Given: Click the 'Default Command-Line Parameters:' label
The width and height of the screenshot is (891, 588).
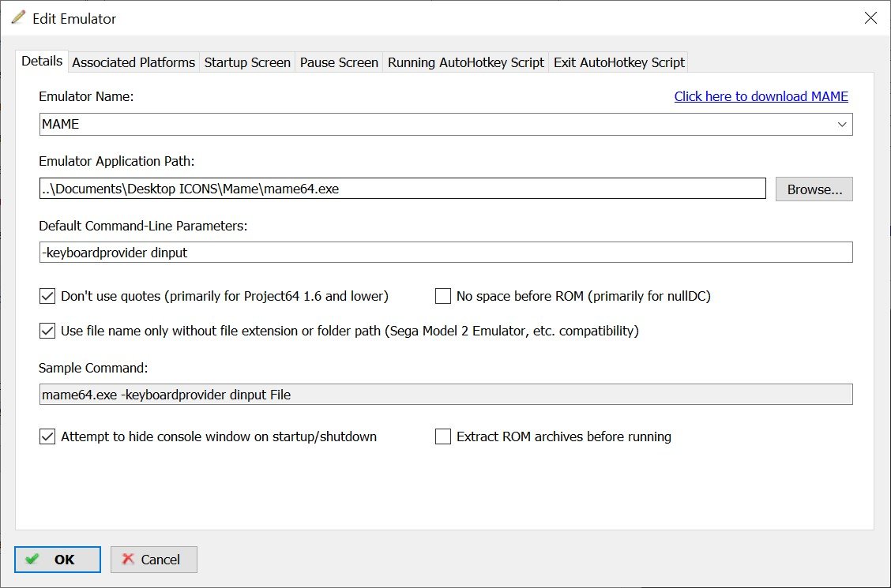Looking at the screenshot, I should point(143,226).
